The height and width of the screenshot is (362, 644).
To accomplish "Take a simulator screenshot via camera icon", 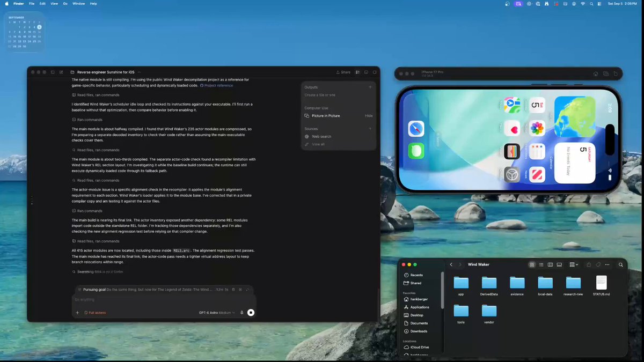I will tap(606, 74).
